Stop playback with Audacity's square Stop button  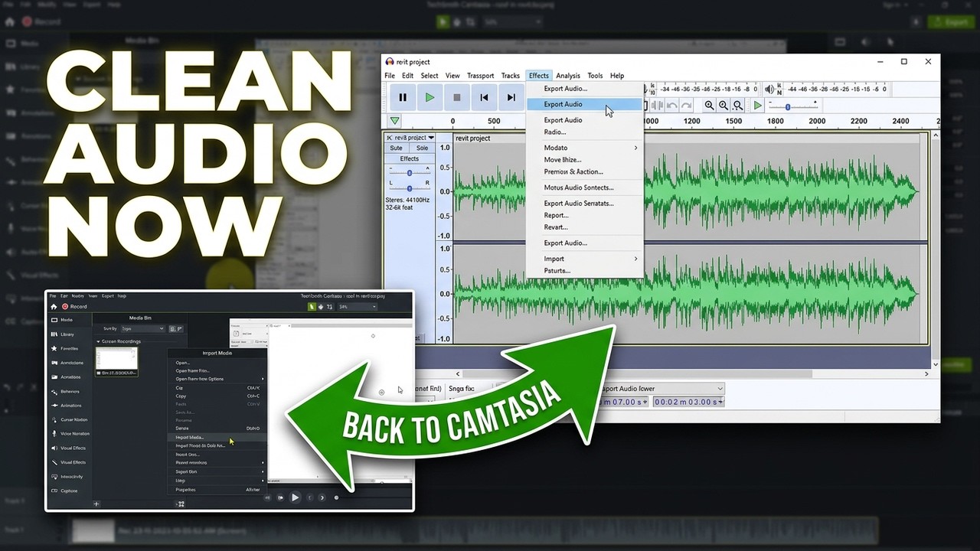(x=457, y=97)
